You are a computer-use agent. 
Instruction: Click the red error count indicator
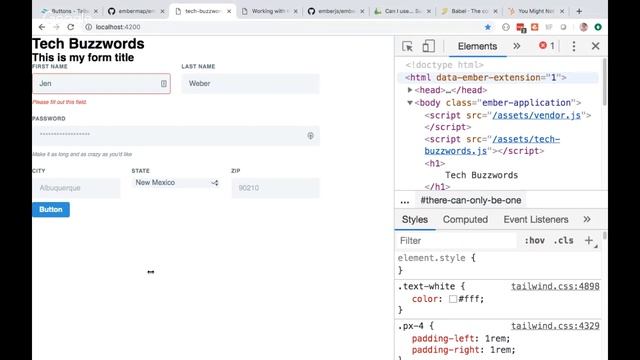click(x=547, y=46)
